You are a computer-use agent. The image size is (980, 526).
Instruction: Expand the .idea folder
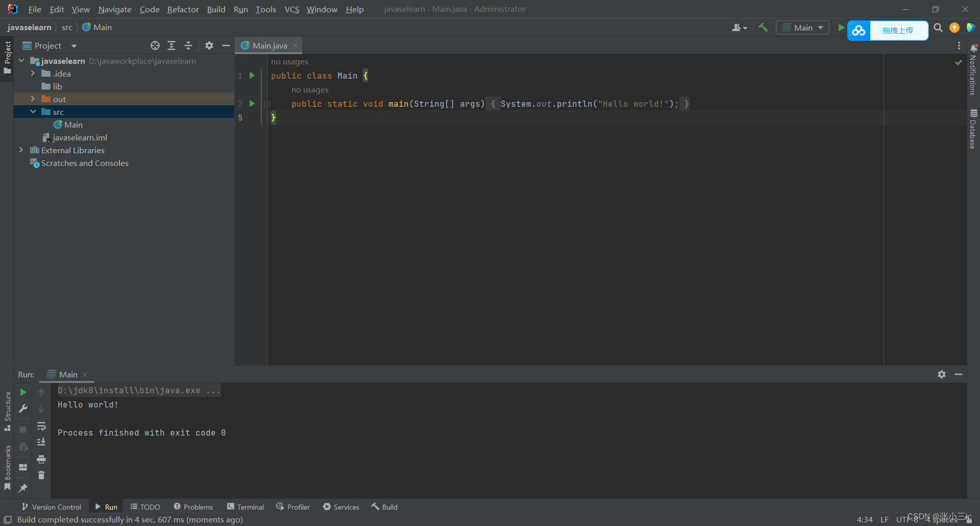[33, 74]
